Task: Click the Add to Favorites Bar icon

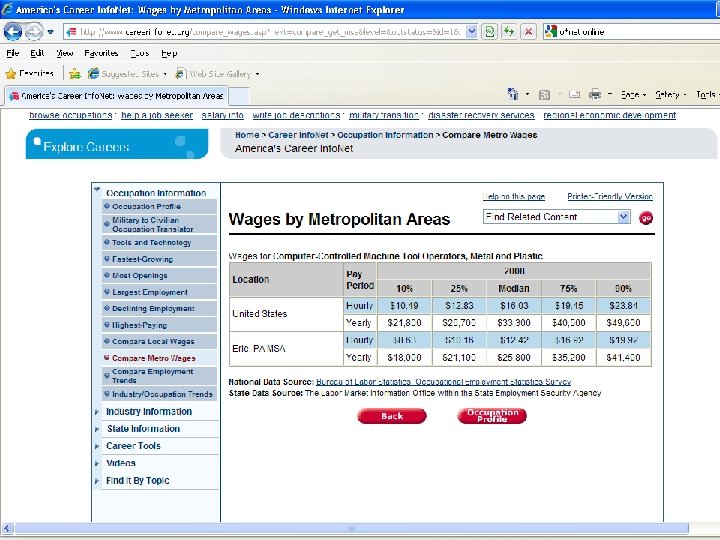Action: point(75,73)
